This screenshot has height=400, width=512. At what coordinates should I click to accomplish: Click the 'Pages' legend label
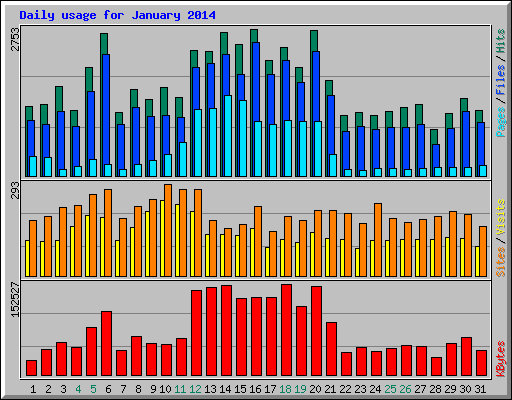click(x=500, y=122)
